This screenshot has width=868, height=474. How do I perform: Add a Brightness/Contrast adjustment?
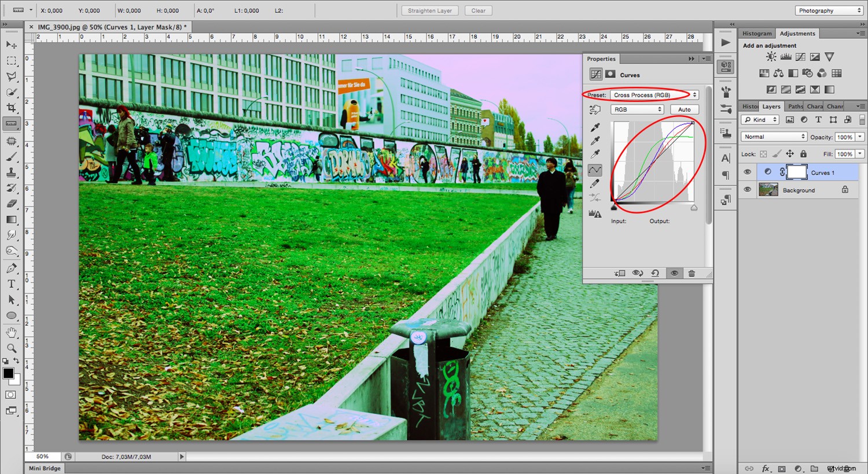click(x=771, y=56)
